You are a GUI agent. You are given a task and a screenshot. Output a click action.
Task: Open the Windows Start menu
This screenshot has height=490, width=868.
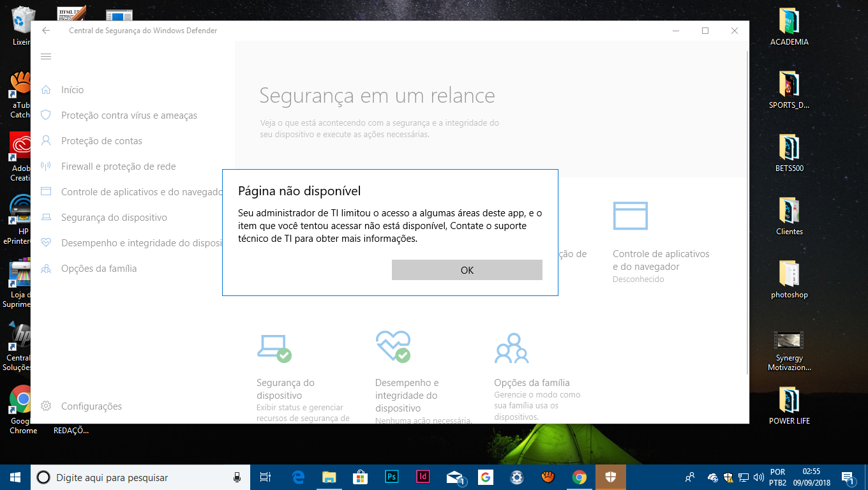click(x=15, y=477)
